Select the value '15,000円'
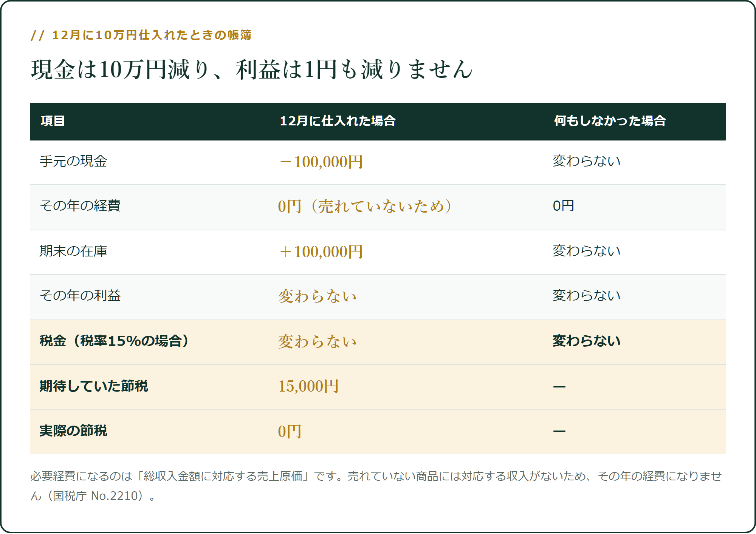Screen dimensions: 756x534 [308, 387]
